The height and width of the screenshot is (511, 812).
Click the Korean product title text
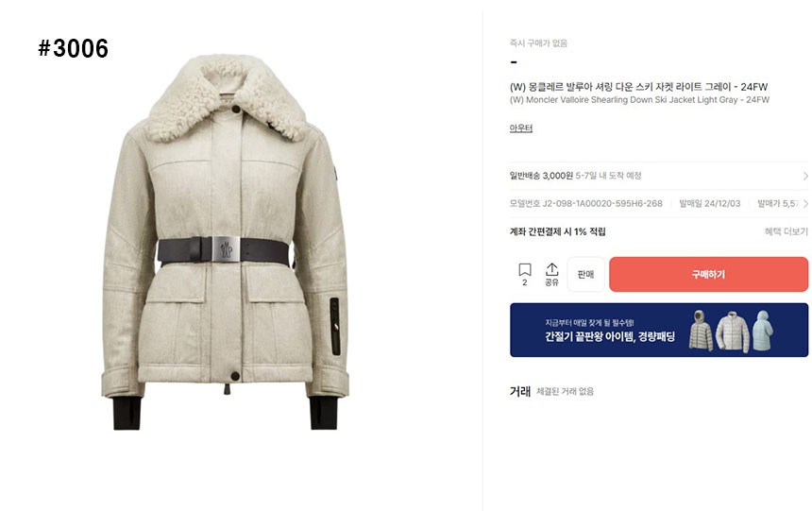pyautogui.click(x=638, y=87)
